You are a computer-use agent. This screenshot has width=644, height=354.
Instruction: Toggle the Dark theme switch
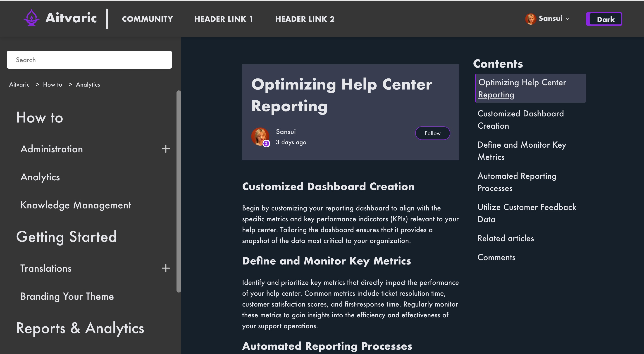click(x=604, y=19)
